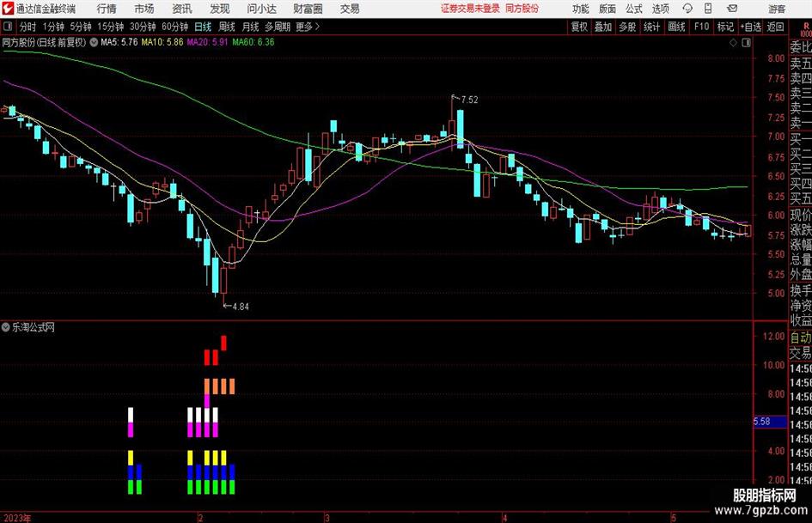This screenshot has height=523, width=812.
Task: Click the MA10: 5.86 indicator value
Action: point(162,42)
